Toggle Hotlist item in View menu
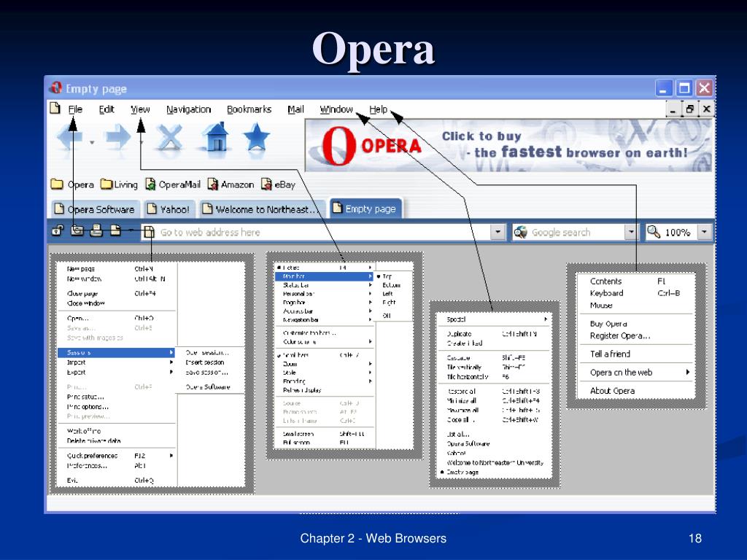This screenshot has height=560, width=747. [325, 268]
